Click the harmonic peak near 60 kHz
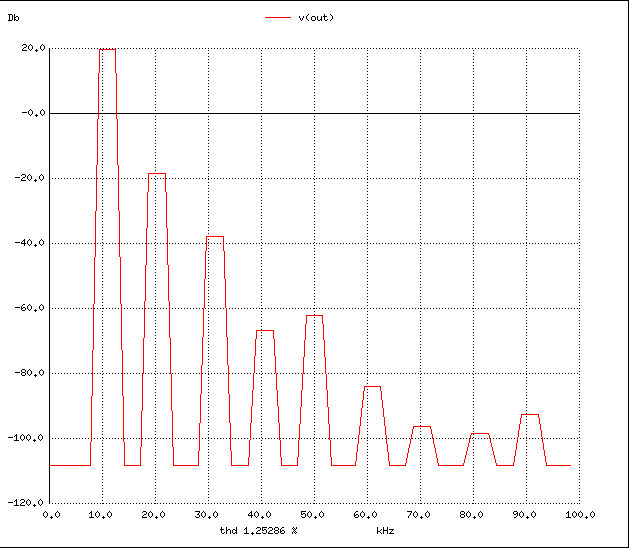 pyautogui.click(x=372, y=386)
